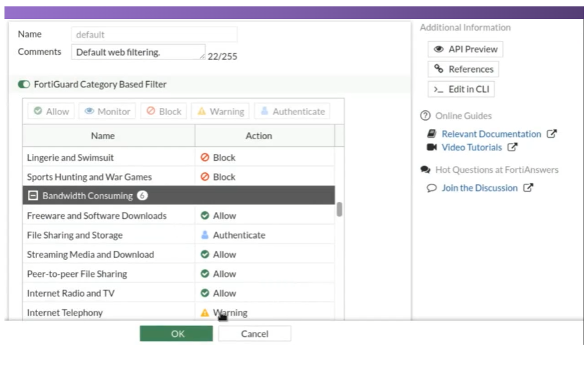Click external link icon after Video Tutorials
The image size is (588, 369).
[x=512, y=147]
